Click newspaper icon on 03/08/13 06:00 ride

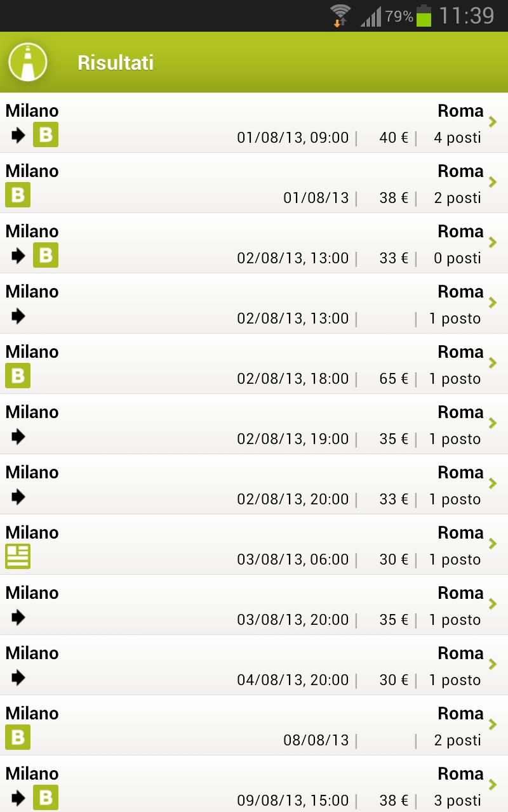18,556
